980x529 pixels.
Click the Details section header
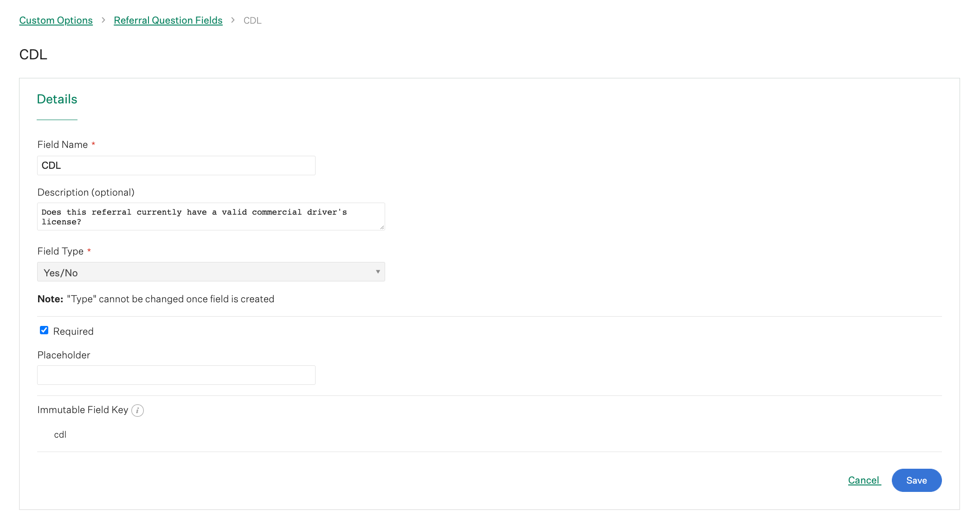(58, 99)
